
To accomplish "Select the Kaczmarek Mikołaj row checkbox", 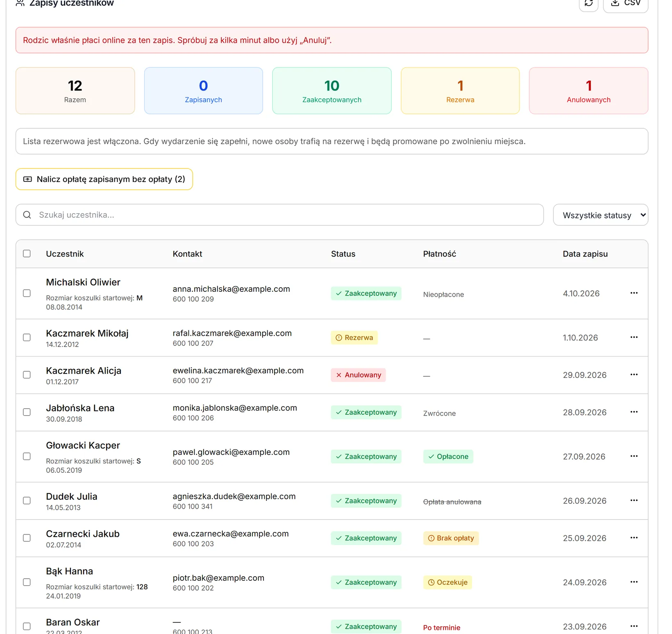I will 27,337.
